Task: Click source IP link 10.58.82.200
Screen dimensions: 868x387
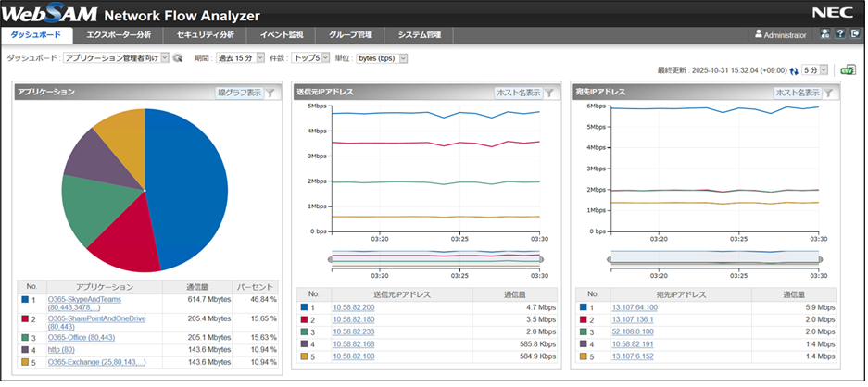Action: pyautogui.click(x=354, y=306)
